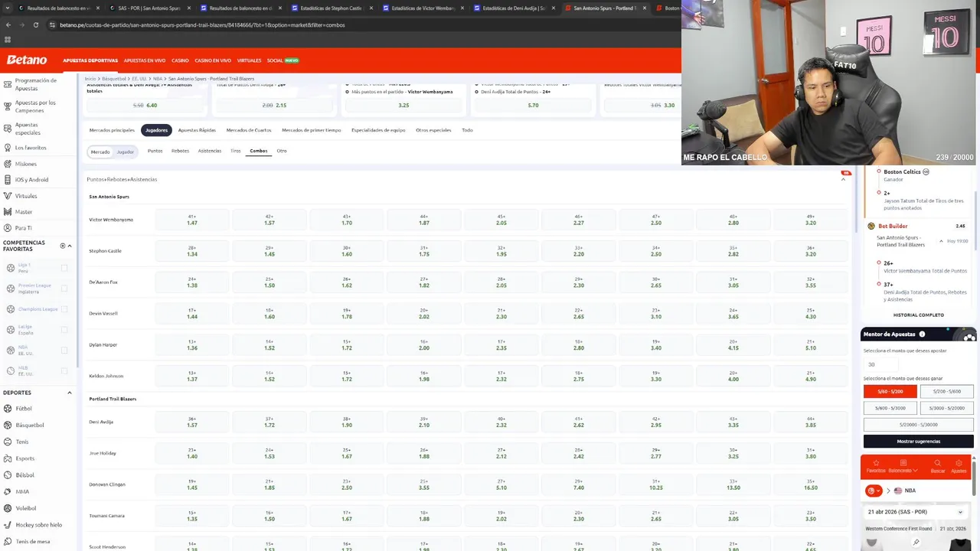Switch to Mercados de Cuartos tab
980x551 pixels.
[x=249, y=130]
